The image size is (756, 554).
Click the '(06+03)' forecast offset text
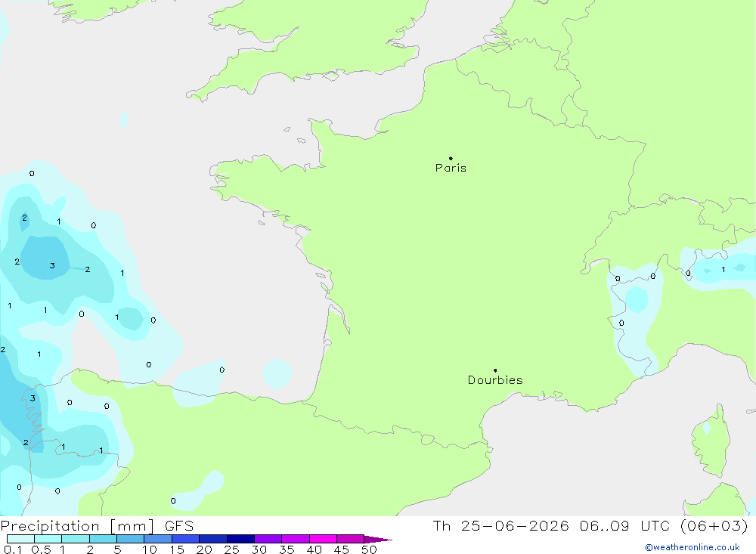(x=714, y=526)
